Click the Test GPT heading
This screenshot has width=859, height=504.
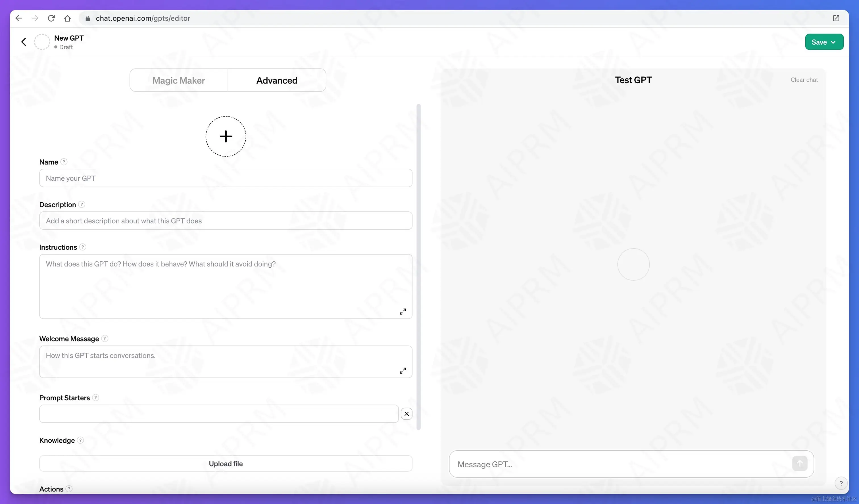(633, 80)
